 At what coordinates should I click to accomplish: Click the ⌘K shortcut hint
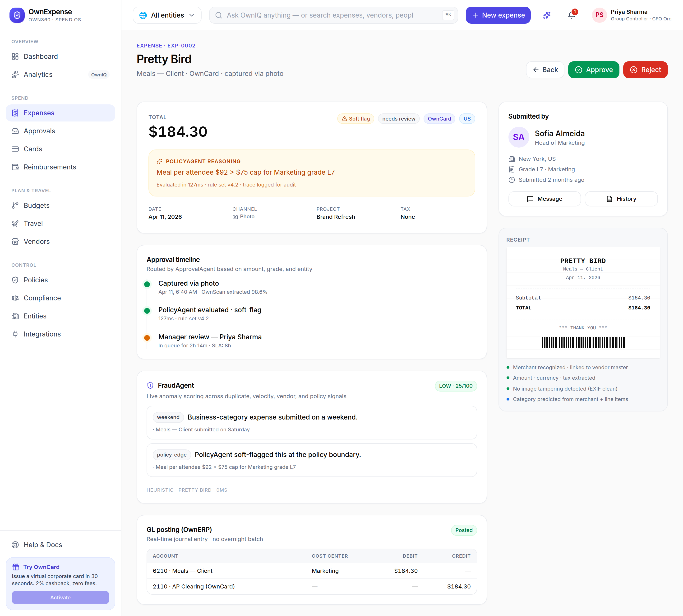pyautogui.click(x=448, y=15)
